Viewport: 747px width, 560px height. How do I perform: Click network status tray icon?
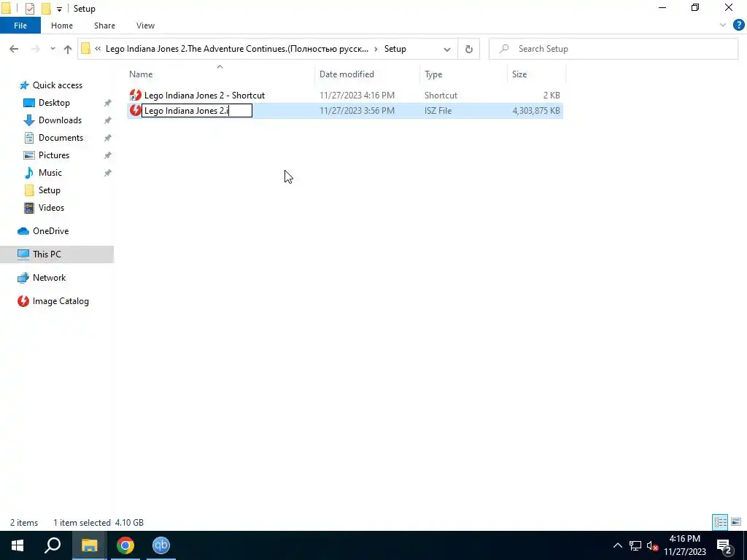click(635, 545)
